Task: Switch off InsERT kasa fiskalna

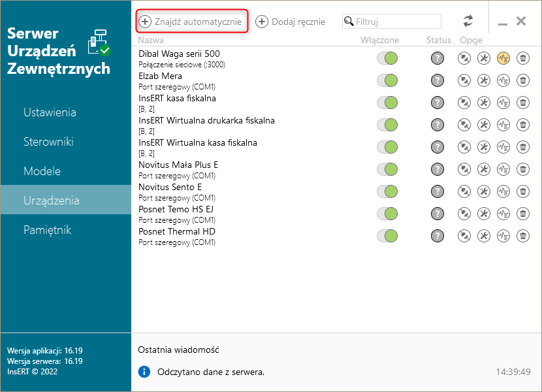Action: (x=387, y=103)
